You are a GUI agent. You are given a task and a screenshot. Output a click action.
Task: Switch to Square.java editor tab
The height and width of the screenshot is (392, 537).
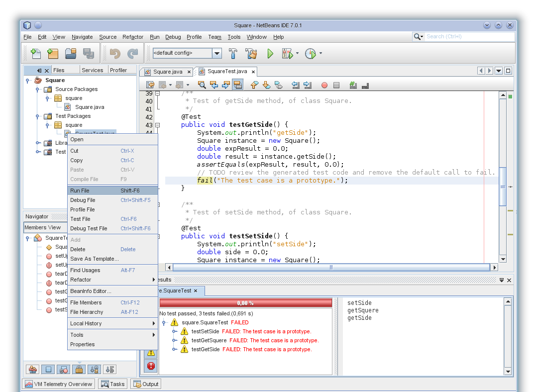pyautogui.click(x=167, y=72)
